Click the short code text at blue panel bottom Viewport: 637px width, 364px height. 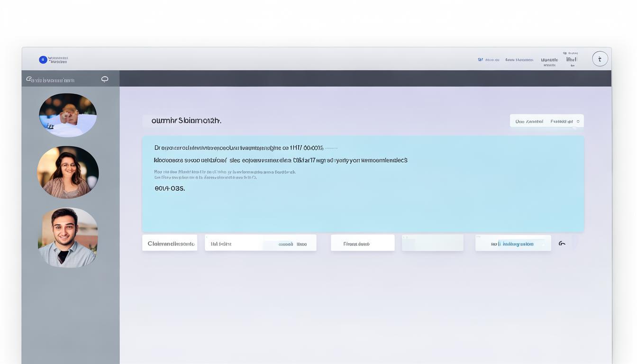click(170, 188)
